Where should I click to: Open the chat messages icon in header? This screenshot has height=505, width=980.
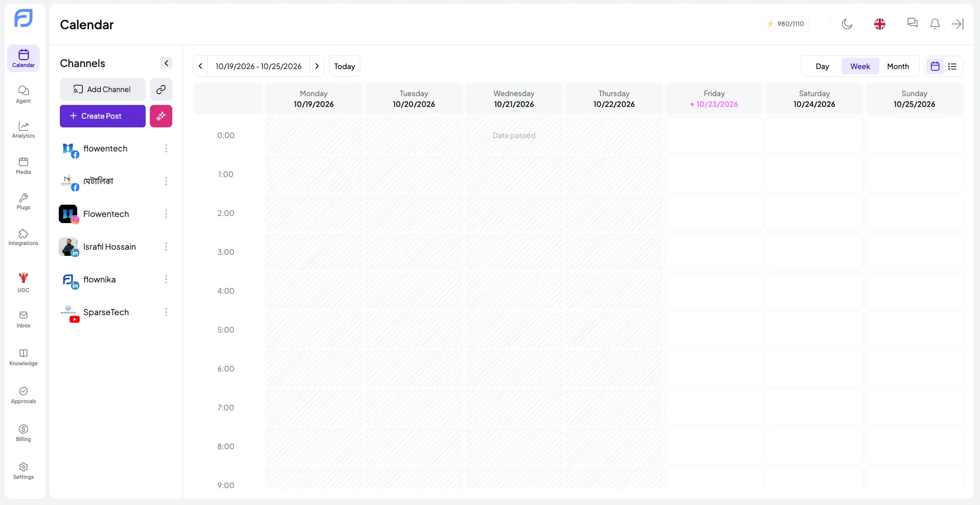[x=913, y=23]
